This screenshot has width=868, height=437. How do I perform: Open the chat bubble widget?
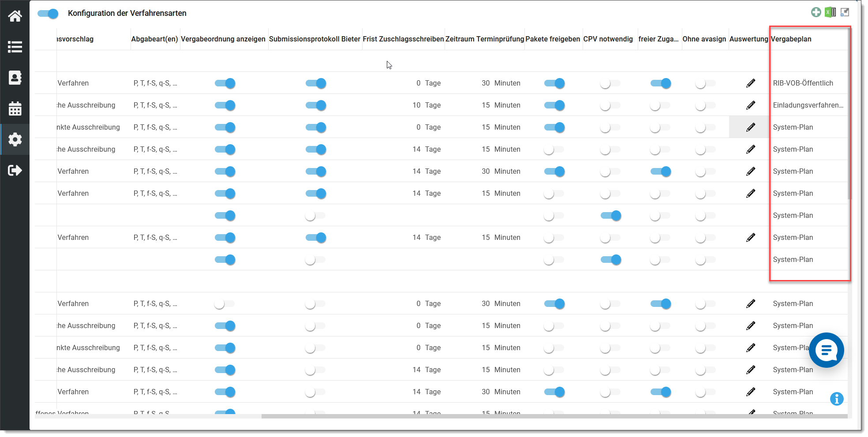pos(826,350)
